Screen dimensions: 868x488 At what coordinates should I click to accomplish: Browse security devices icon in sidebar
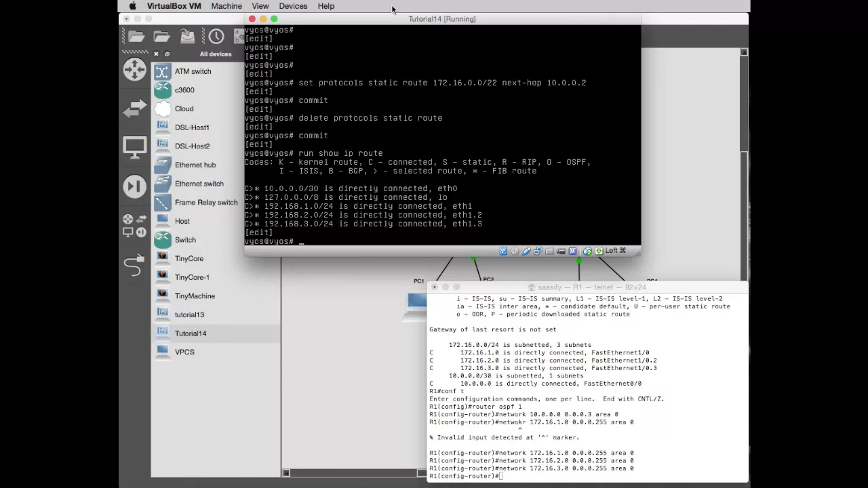pyautogui.click(x=134, y=186)
